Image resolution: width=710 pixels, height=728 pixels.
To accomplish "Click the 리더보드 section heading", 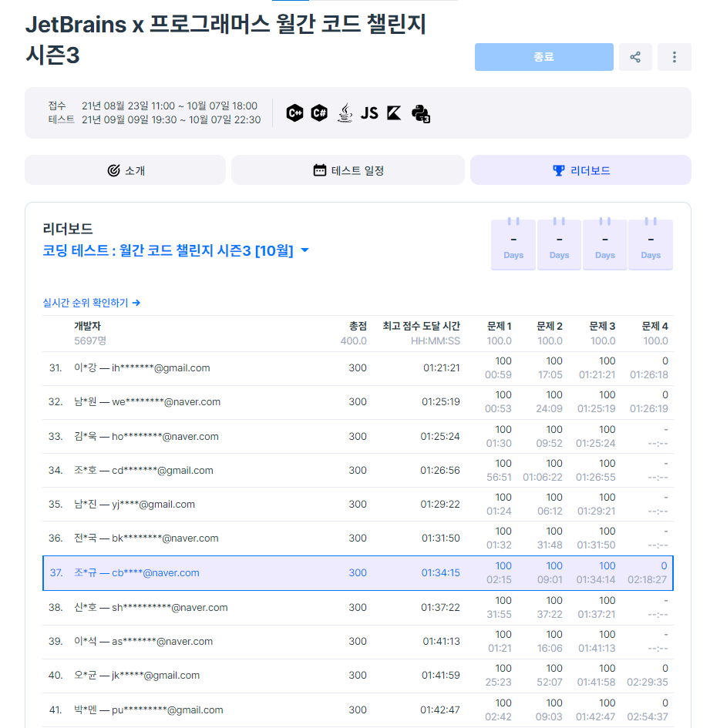I will 68,229.
